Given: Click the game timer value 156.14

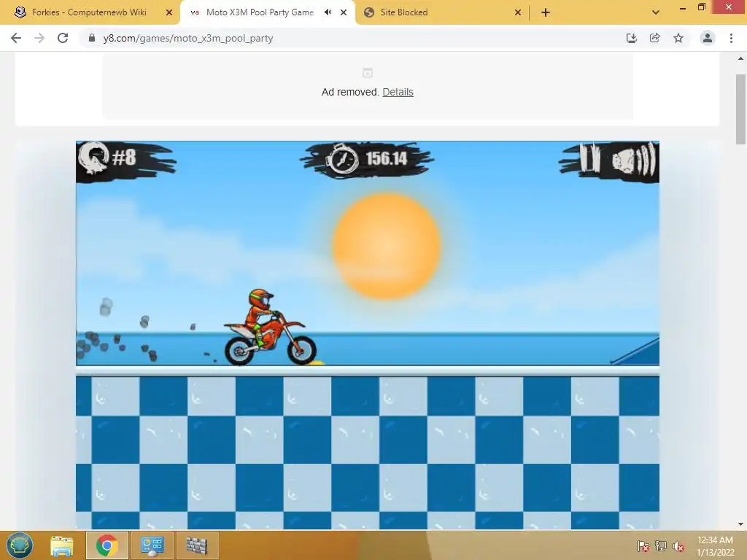Looking at the screenshot, I should [387, 158].
